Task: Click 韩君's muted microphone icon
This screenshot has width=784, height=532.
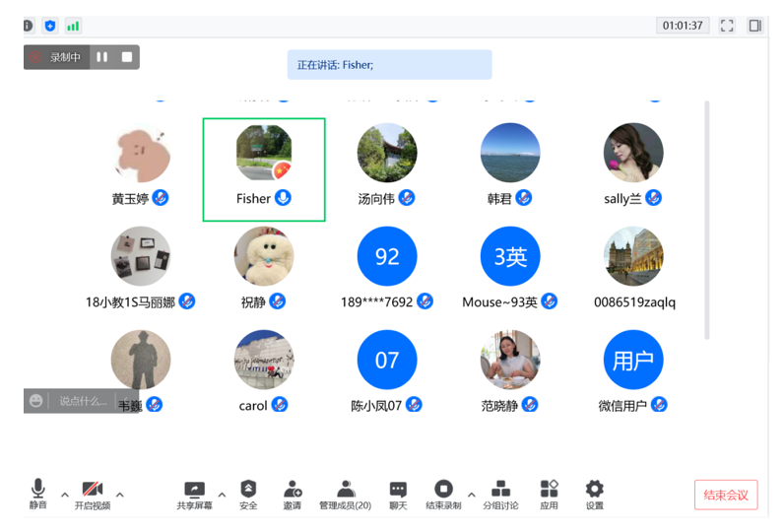Action: tap(524, 198)
